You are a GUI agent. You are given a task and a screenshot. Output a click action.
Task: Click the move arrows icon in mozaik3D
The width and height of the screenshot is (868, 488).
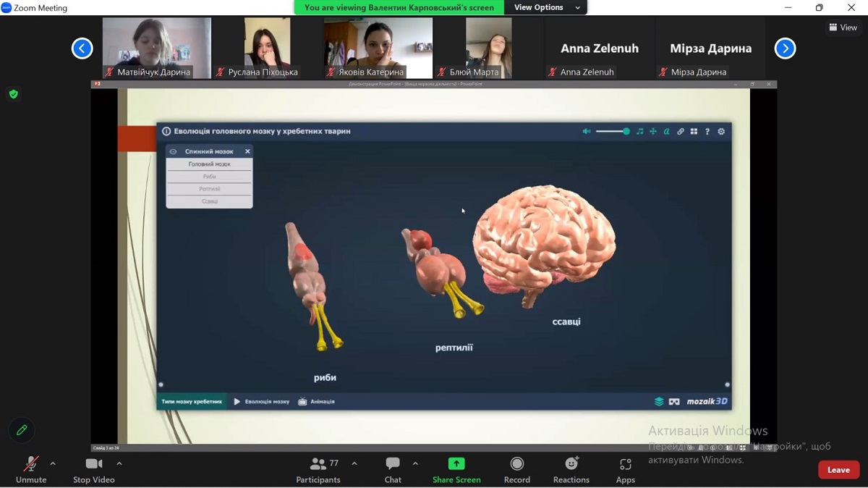click(653, 132)
